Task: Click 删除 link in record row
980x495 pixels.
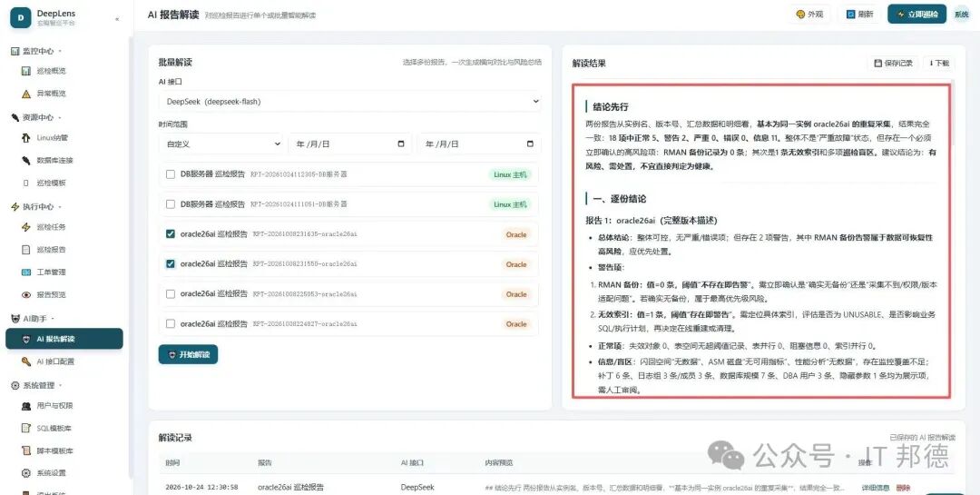Action: pos(903,488)
